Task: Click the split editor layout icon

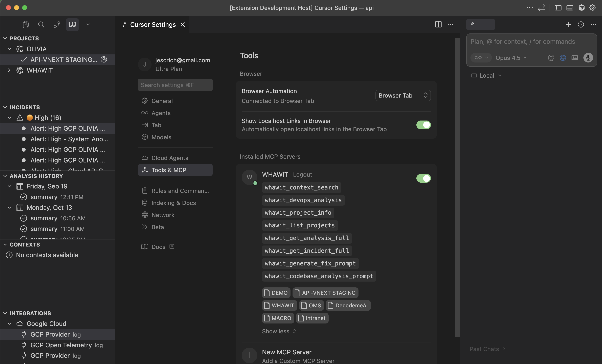Action: (x=438, y=24)
